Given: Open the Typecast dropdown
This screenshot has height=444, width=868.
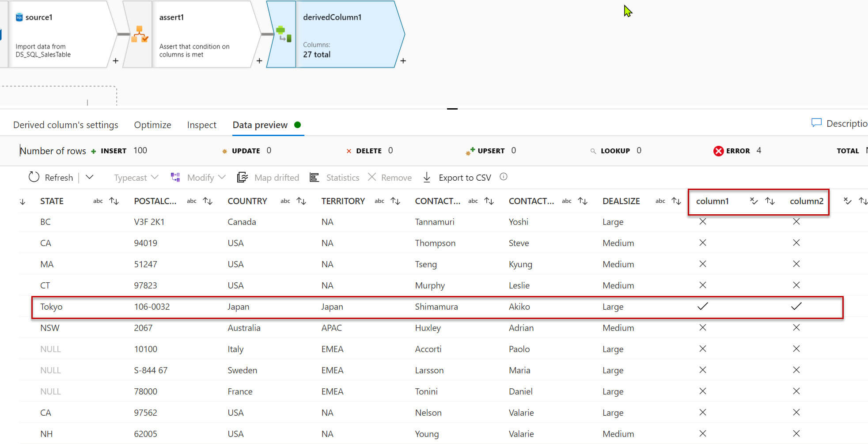Looking at the screenshot, I should tap(136, 178).
